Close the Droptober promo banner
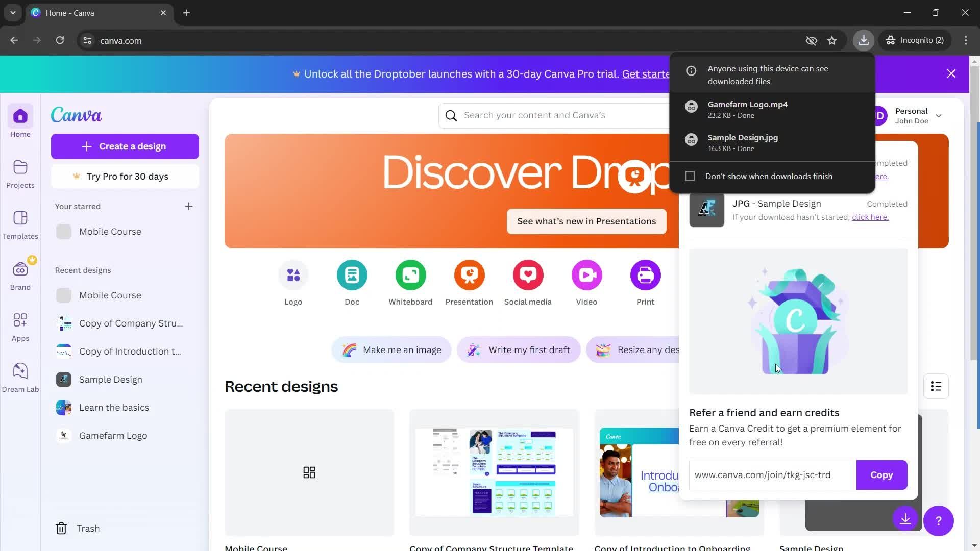This screenshot has height=551, width=980. (951, 74)
